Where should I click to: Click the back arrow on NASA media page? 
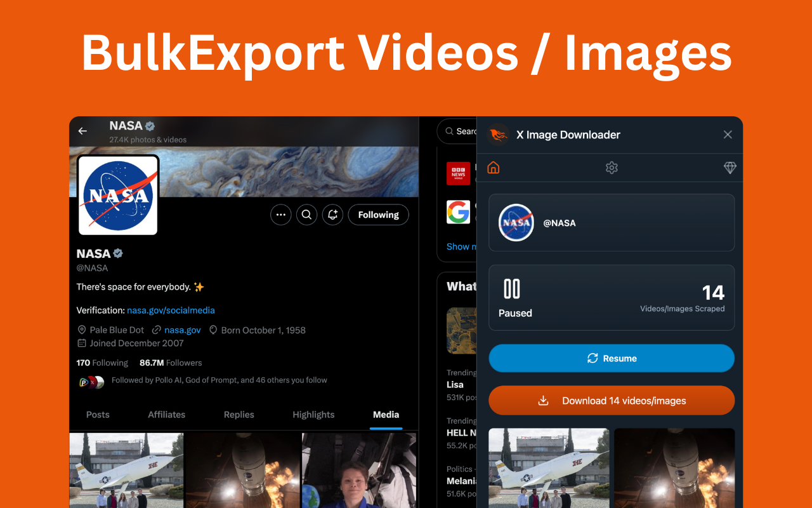[x=82, y=131]
